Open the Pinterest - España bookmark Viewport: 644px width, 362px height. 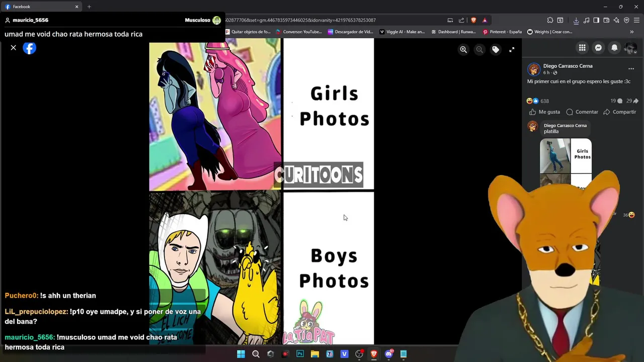click(502, 32)
